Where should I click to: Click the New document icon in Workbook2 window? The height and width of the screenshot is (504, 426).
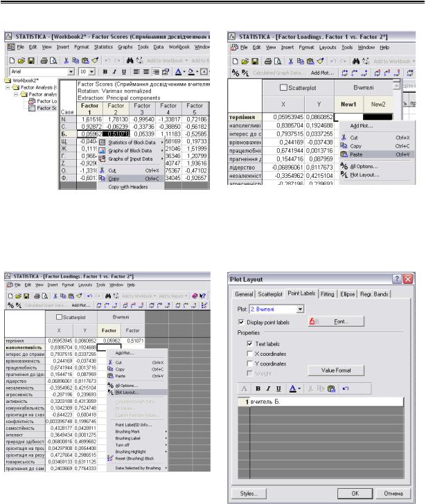click(12, 60)
